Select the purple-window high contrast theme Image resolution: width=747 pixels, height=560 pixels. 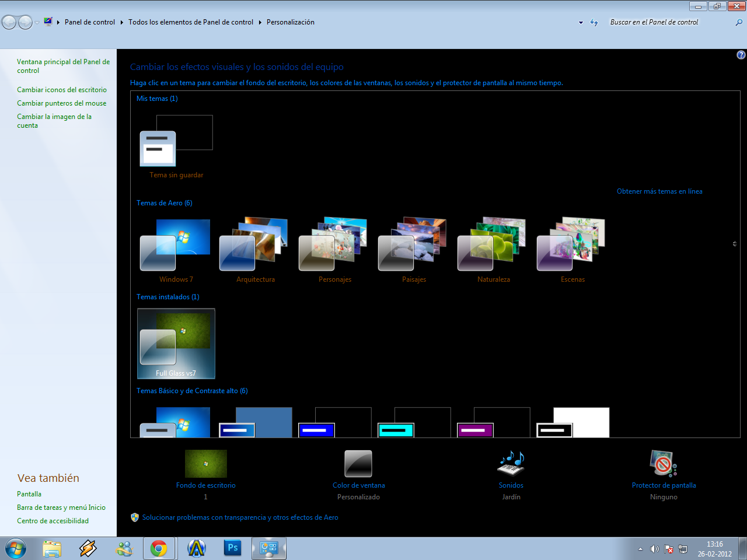[x=493, y=422]
